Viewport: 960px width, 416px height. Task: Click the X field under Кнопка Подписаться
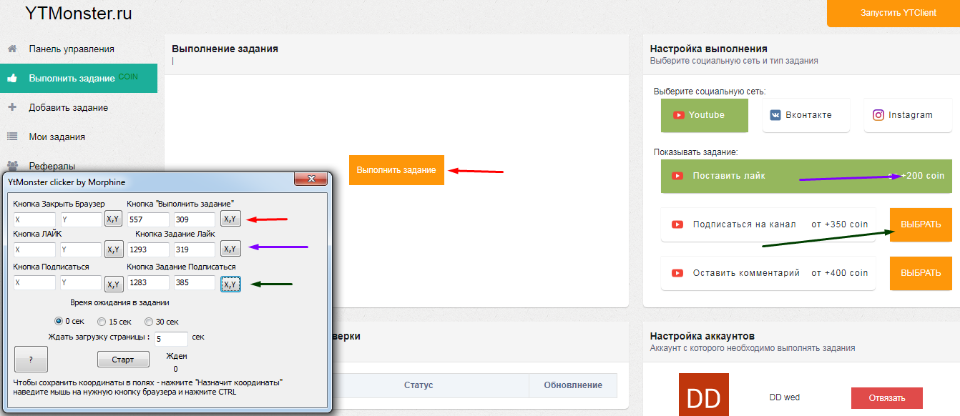34,284
